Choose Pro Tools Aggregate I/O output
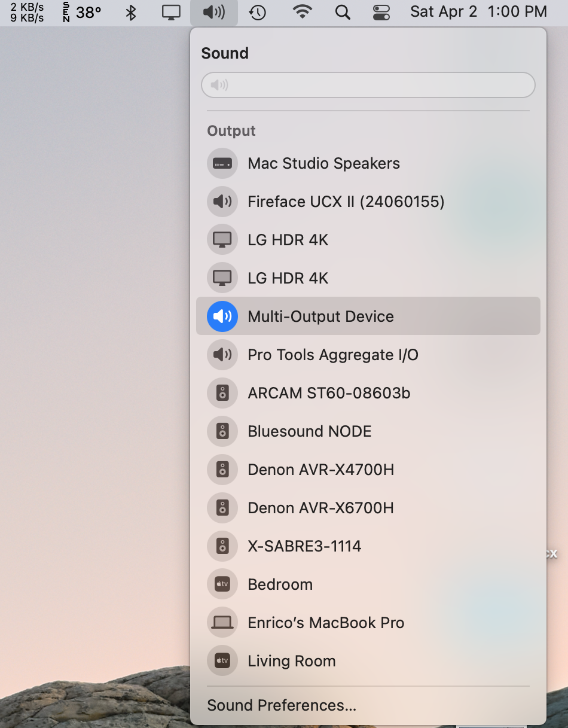Image resolution: width=568 pixels, height=728 pixels. click(x=332, y=355)
